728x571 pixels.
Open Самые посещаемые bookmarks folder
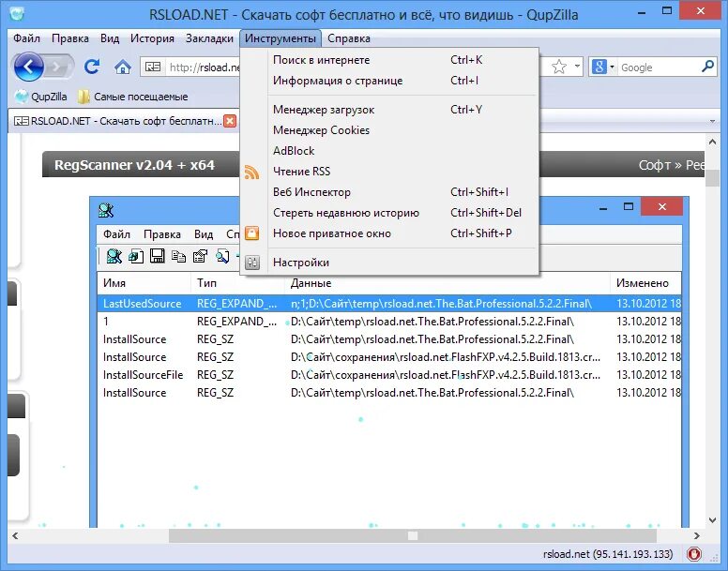coord(133,97)
